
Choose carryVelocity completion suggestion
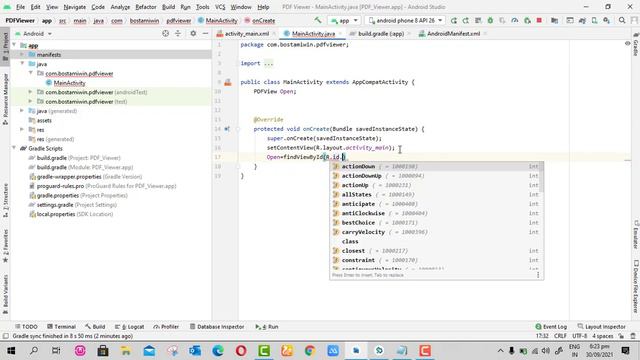coord(436,232)
